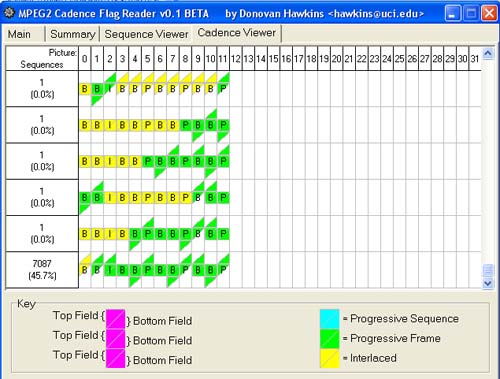Click the cyan Progressive Sequence swatch

[329, 319]
